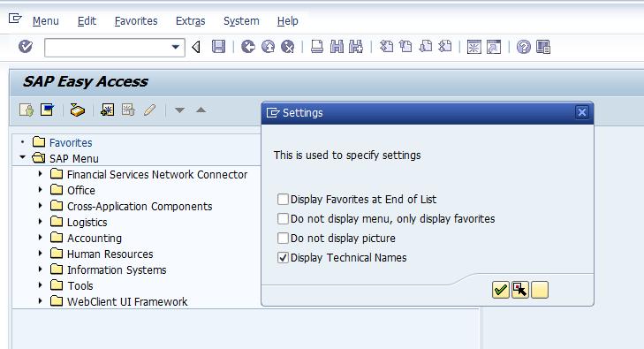Click the green Enter checkmark in toolbar
Viewport: 644px width, 349px height.
(26, 47)
